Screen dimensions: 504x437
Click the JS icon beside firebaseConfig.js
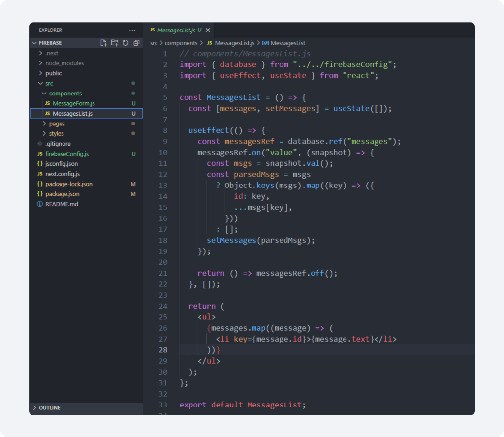pos(40,154)
